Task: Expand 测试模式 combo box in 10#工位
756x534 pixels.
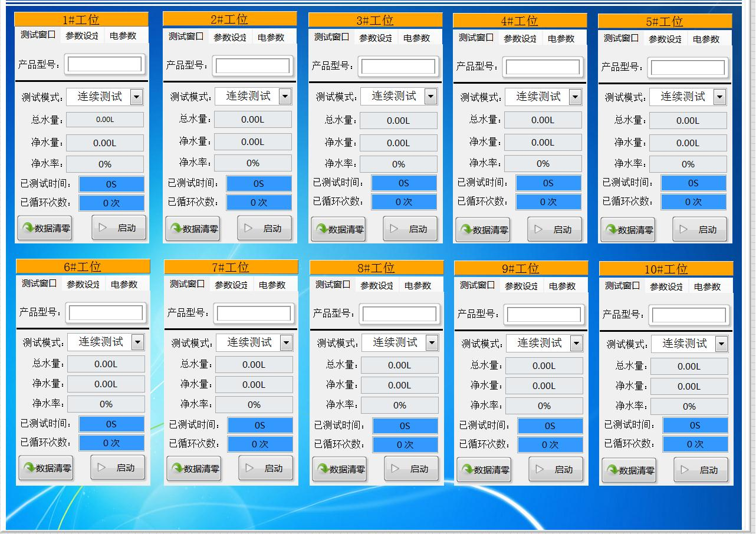Action: pos(721,344)
